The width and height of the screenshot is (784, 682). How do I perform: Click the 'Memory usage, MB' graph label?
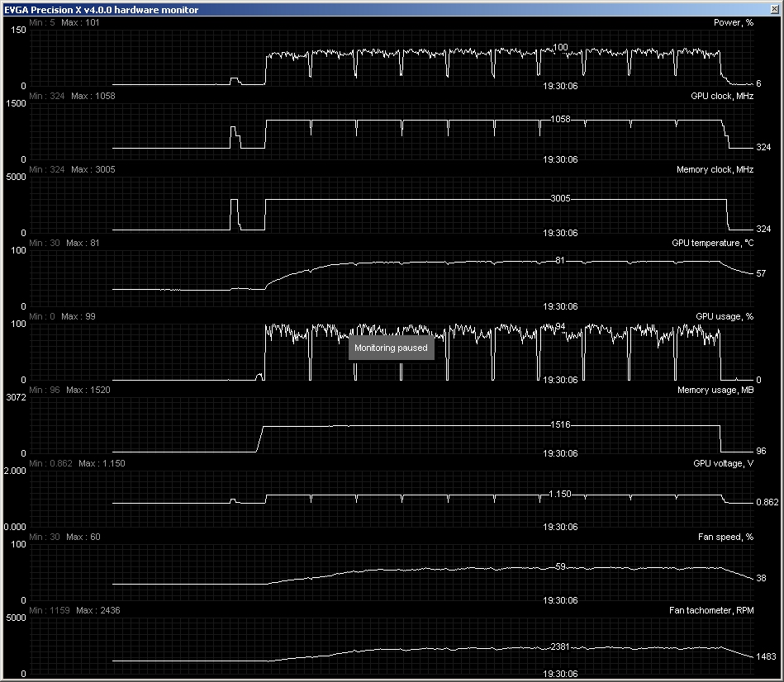715,390
